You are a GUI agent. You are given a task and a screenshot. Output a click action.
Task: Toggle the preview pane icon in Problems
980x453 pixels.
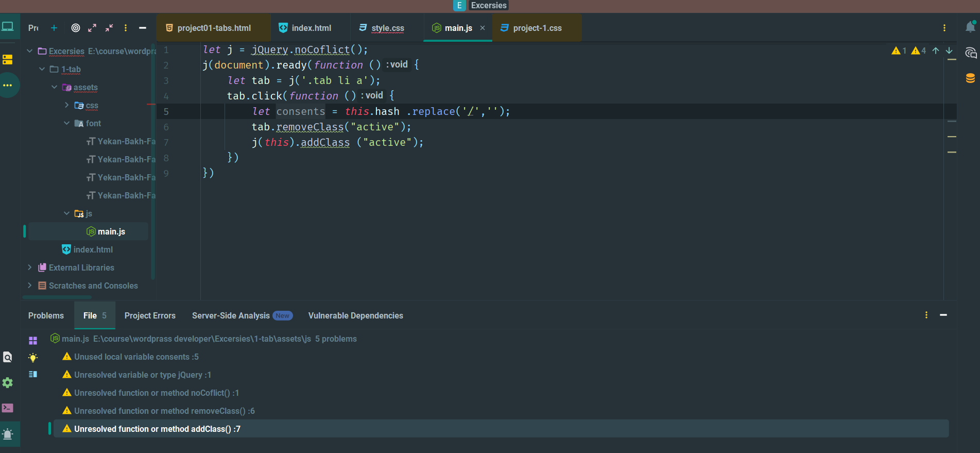coord(33,374)
